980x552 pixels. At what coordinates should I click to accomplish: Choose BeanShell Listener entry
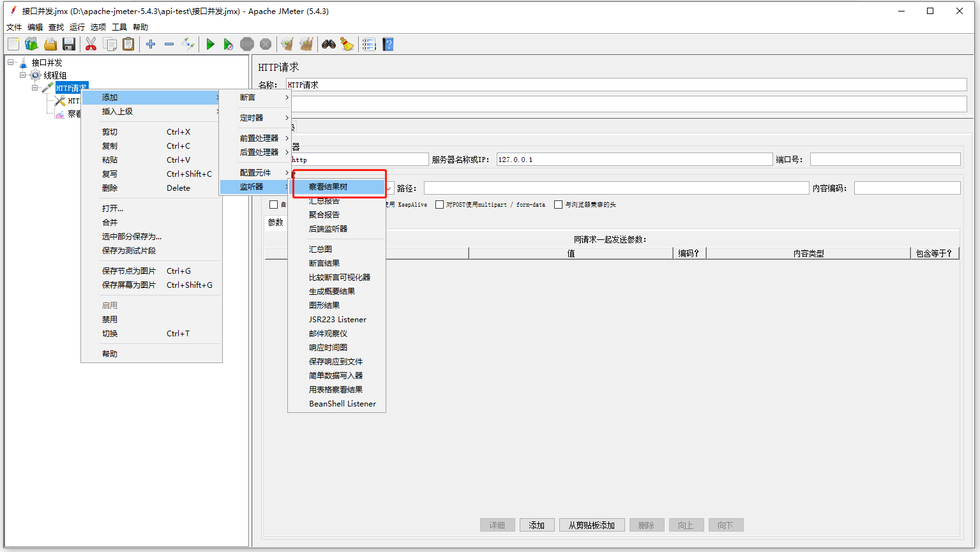[337, 403]
